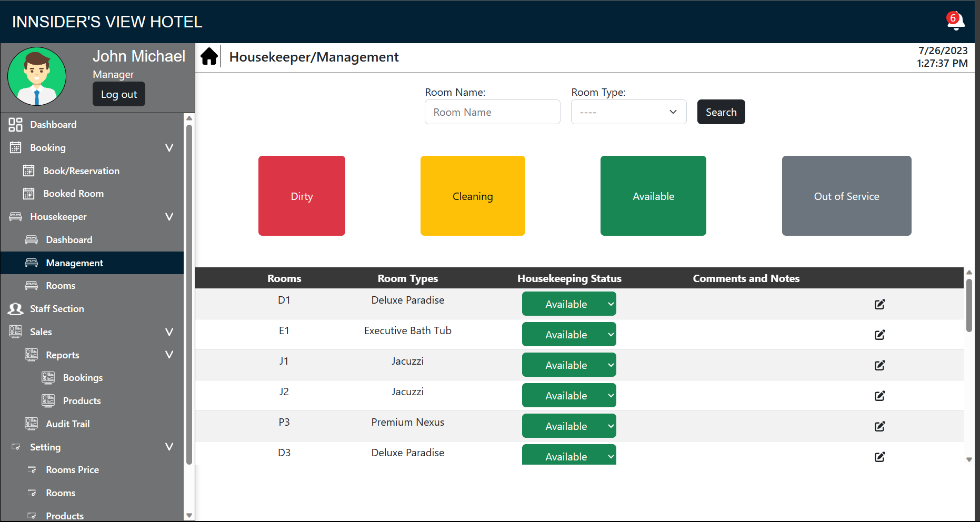The image size is (980, 522).
Task: Click the Staff Section icon in sidebar
Action: tap(16, 309)
